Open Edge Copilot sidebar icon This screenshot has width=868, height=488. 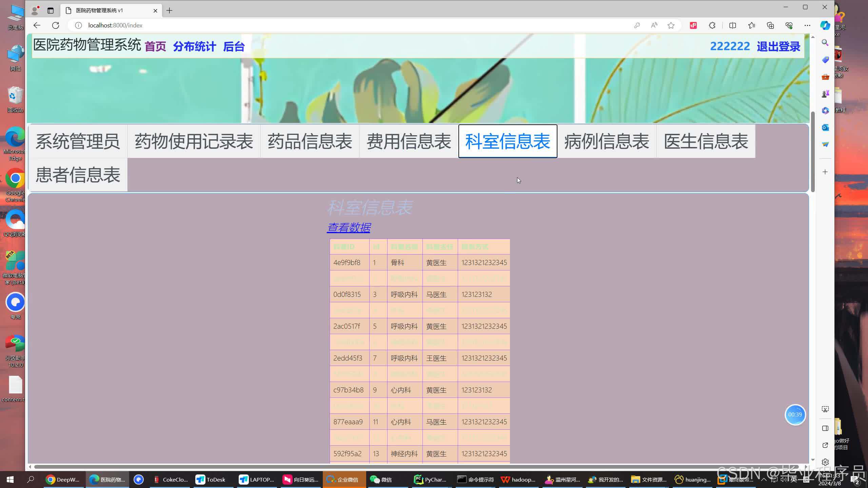pos(825,25)
